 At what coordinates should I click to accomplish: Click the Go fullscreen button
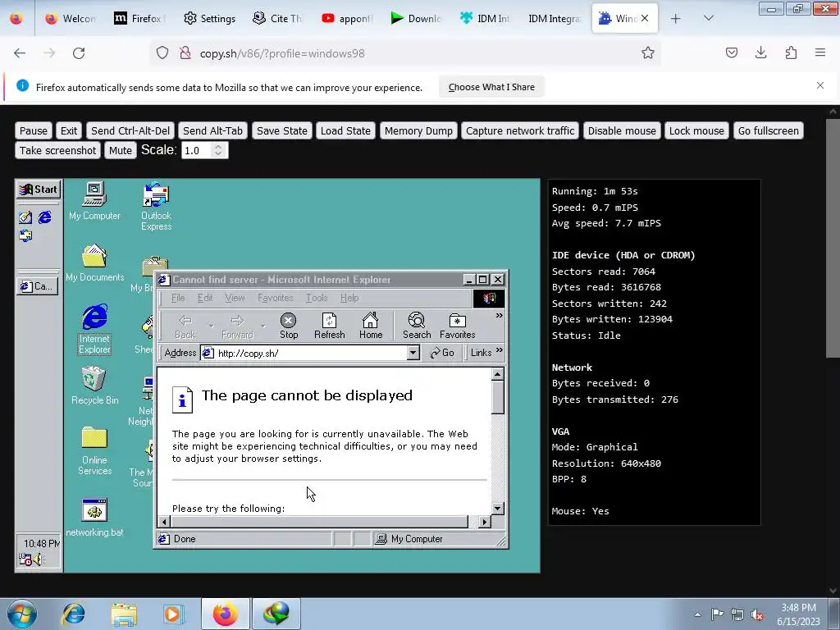[x=768, y=130]
